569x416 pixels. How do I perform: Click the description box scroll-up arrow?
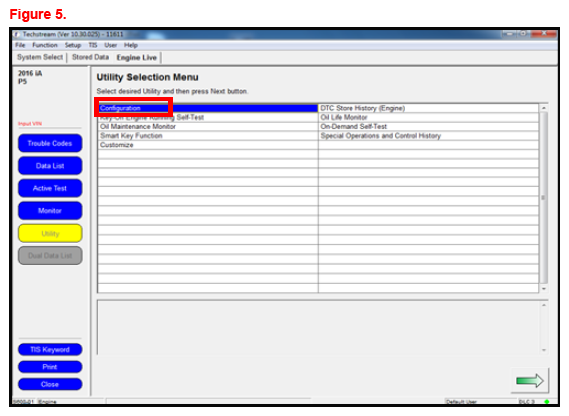544,305
